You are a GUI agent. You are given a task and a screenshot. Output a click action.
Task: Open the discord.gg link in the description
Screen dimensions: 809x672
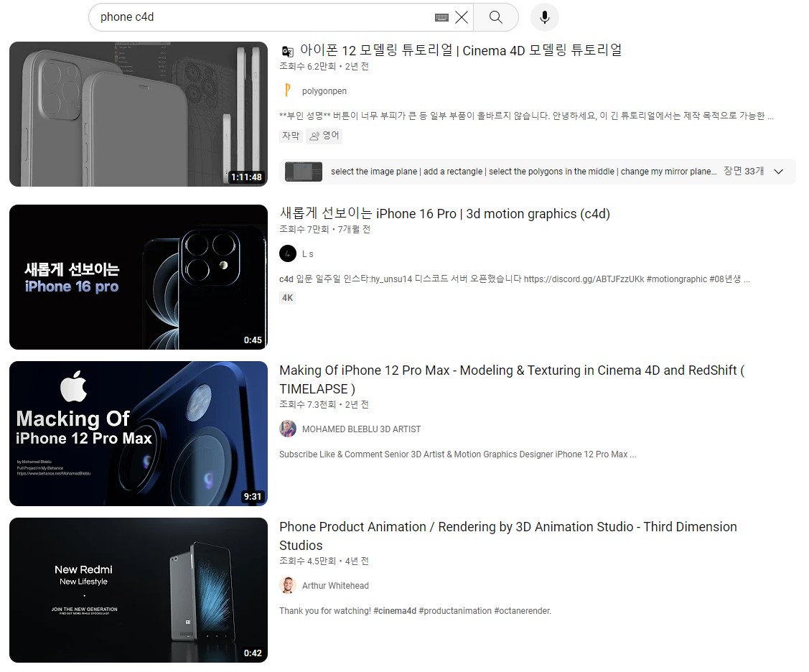click(x=584, y=279)
